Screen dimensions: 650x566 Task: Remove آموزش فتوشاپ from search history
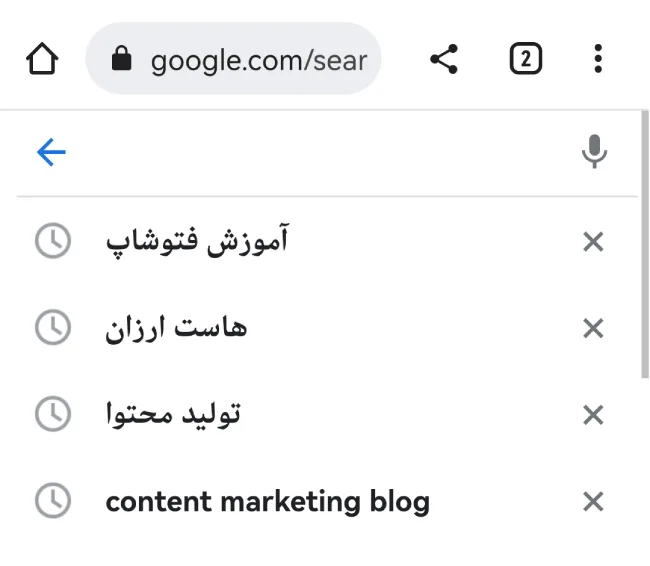pos(593,242)
